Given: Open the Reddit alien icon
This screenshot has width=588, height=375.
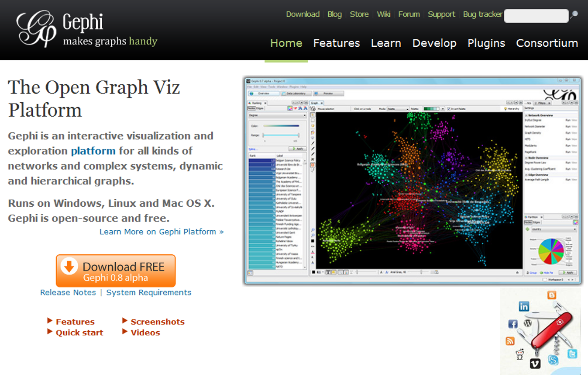Looking at the screenshot, I should tap(520, 354).
